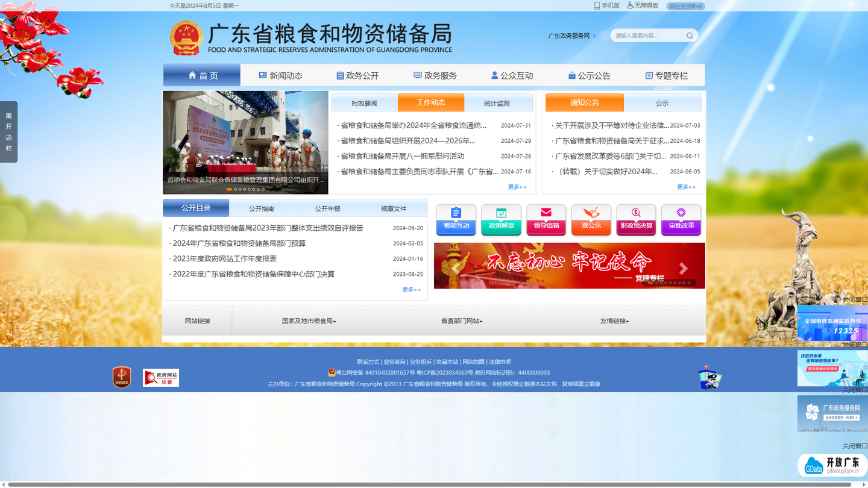This screenshot has width=868, height=488.
Task: Click the news slideshow photo
Action: (245, 142)
